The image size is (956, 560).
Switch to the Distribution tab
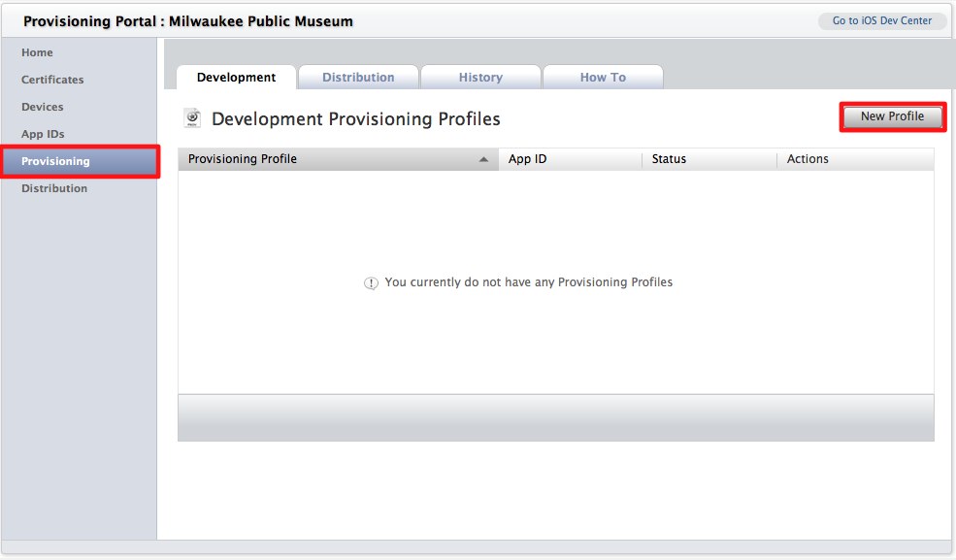[358, 78]
